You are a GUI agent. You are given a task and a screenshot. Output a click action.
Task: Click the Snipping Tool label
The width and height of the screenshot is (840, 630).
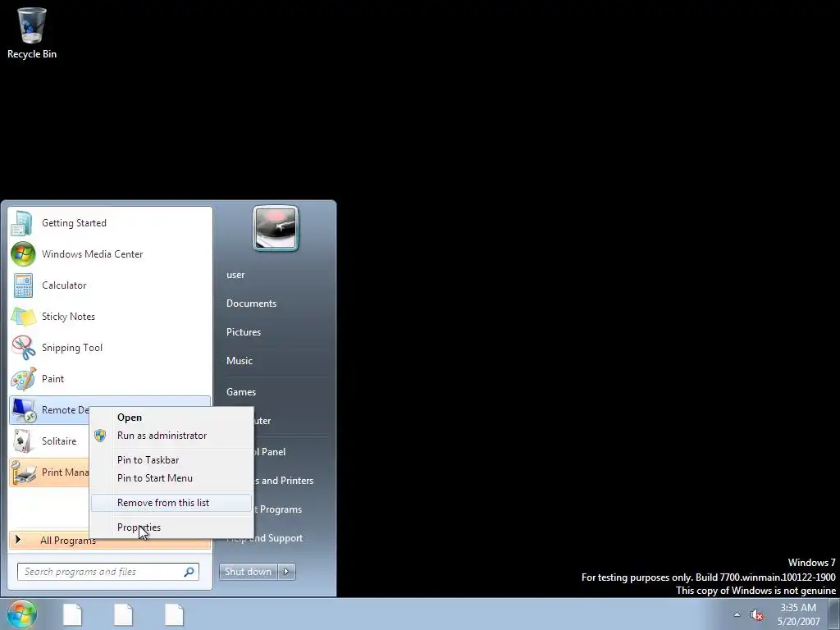pos(72,348)
